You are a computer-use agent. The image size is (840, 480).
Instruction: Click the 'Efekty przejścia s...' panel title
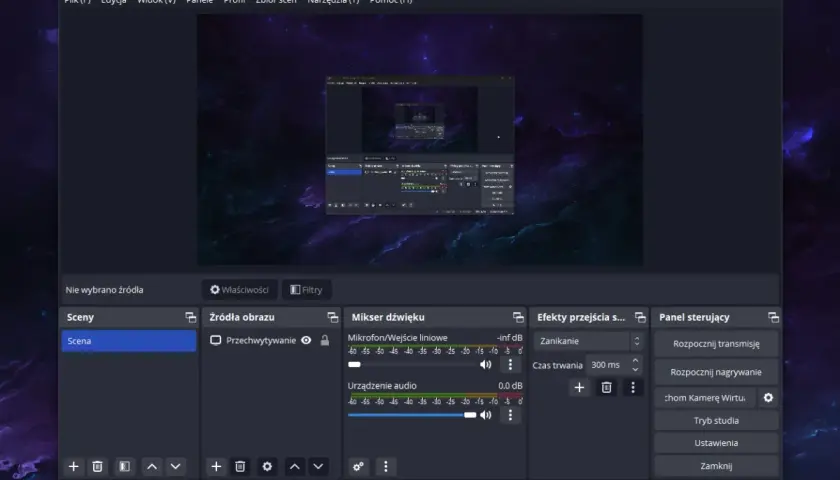pos(581,317)
